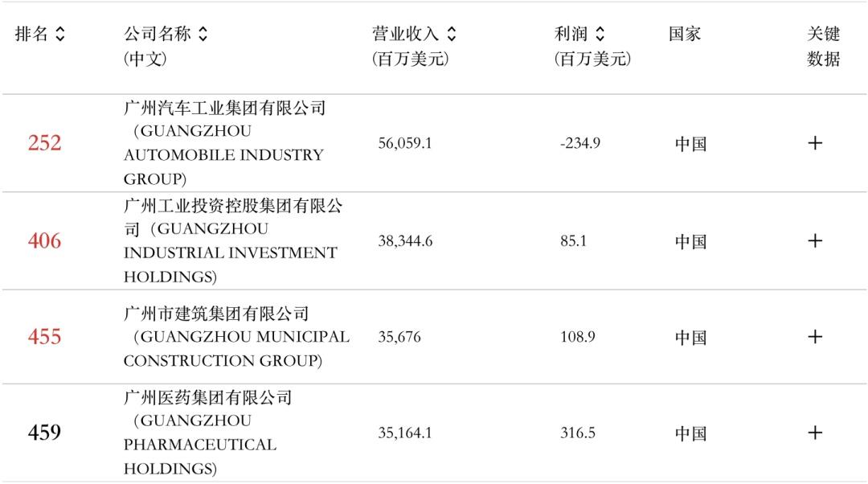Click the red rank number 455
The width and height of the screenshot is (868, 484).
tap(44, 336)
